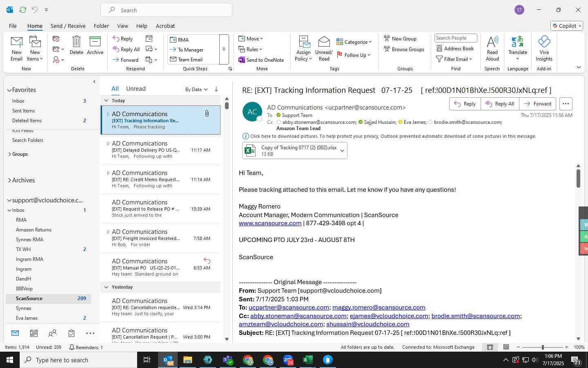
Task: Open the By Date sort dropdown
Action: coord(196,89)
